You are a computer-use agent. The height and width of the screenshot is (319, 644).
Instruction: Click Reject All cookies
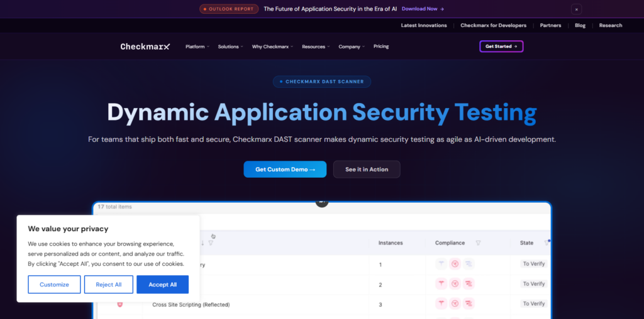(109, 284)
